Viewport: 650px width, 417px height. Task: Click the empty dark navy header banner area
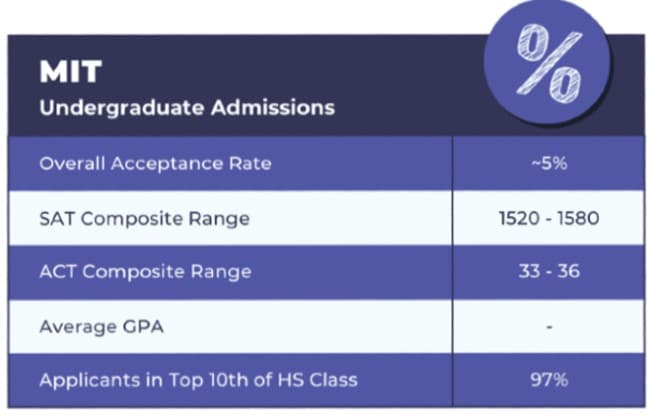(x=400, y=85)
